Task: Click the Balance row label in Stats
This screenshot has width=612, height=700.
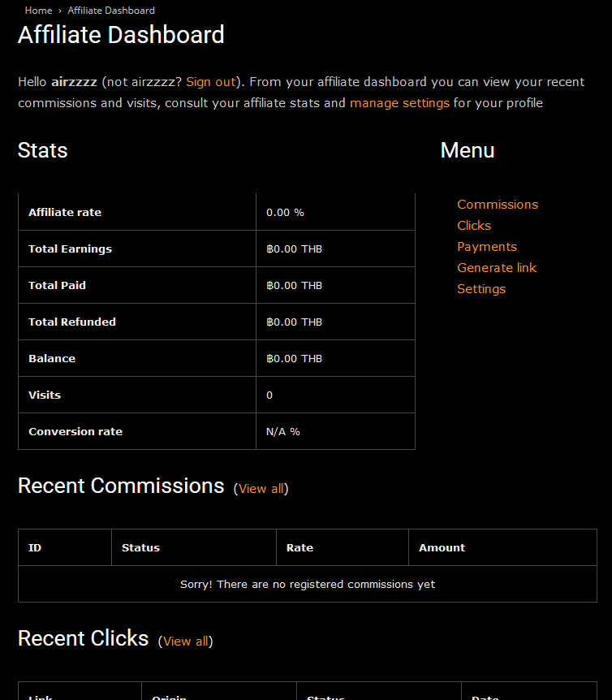Action: [x=52, y=359]
